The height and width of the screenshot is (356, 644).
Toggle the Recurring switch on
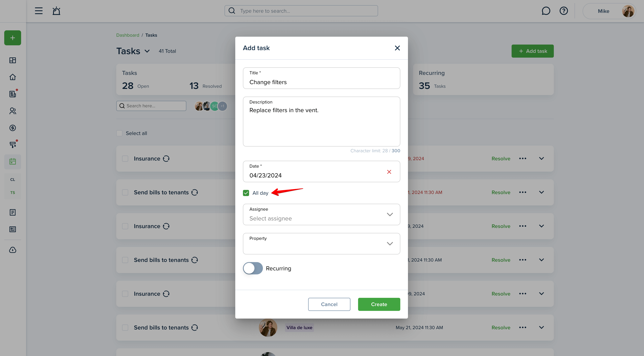253,268
